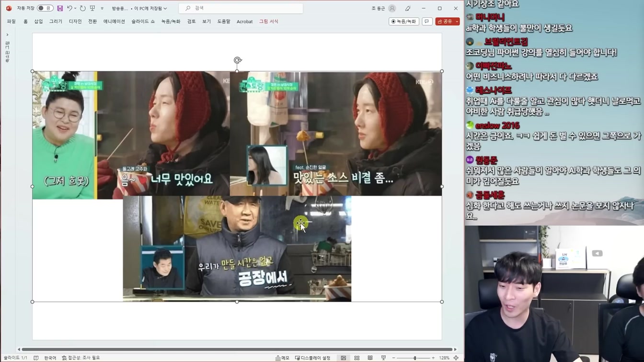The height and width of the screenshot is (362, 644).
Task: Toggle the 메모 notes button in status bar
Action: [282, 358]
